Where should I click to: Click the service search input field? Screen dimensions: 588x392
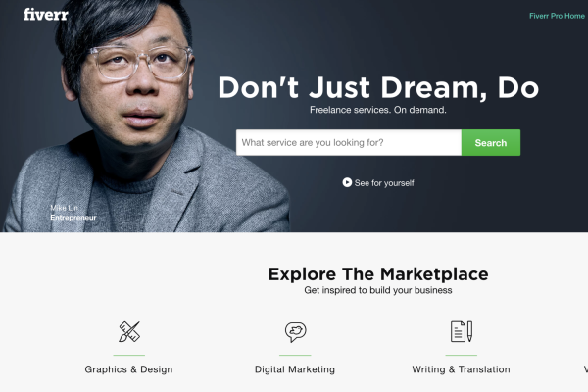(x=349, y=142)
